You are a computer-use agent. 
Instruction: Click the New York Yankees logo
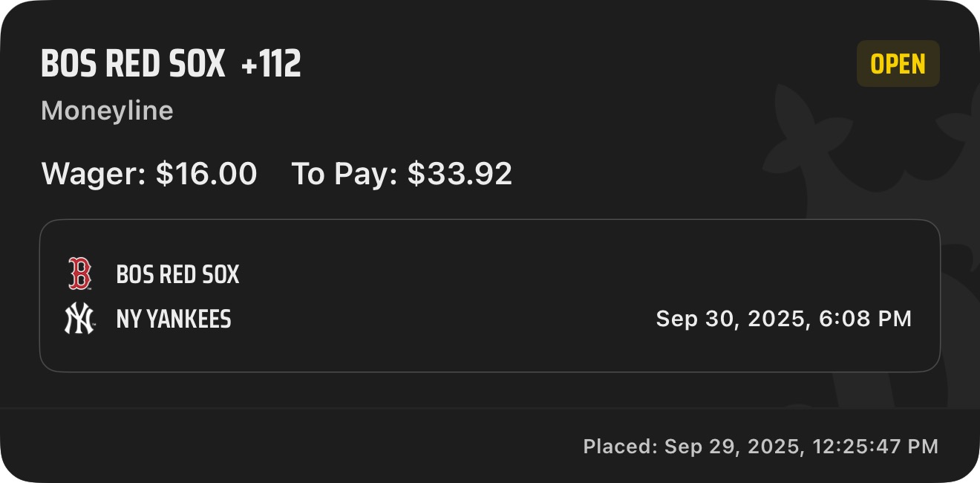click(79, 320)
